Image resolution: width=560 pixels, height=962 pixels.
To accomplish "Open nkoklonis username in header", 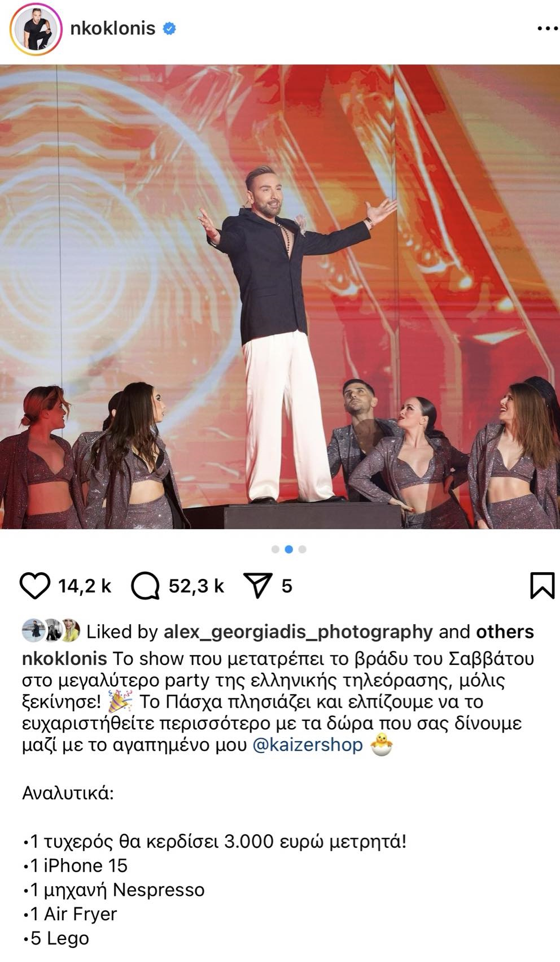I will coord(113,28).
